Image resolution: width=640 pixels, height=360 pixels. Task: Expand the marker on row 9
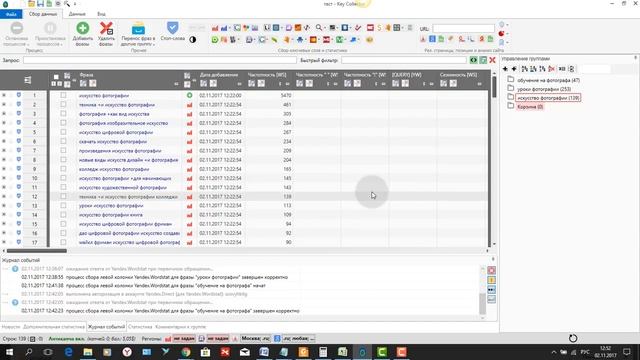tap(4, 169)
